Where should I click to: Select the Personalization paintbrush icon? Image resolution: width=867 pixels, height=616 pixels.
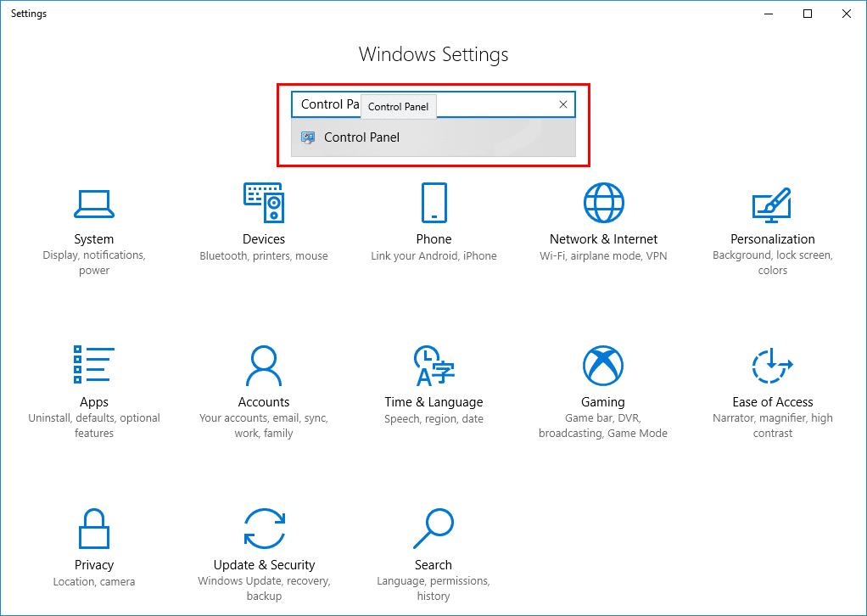772,204
